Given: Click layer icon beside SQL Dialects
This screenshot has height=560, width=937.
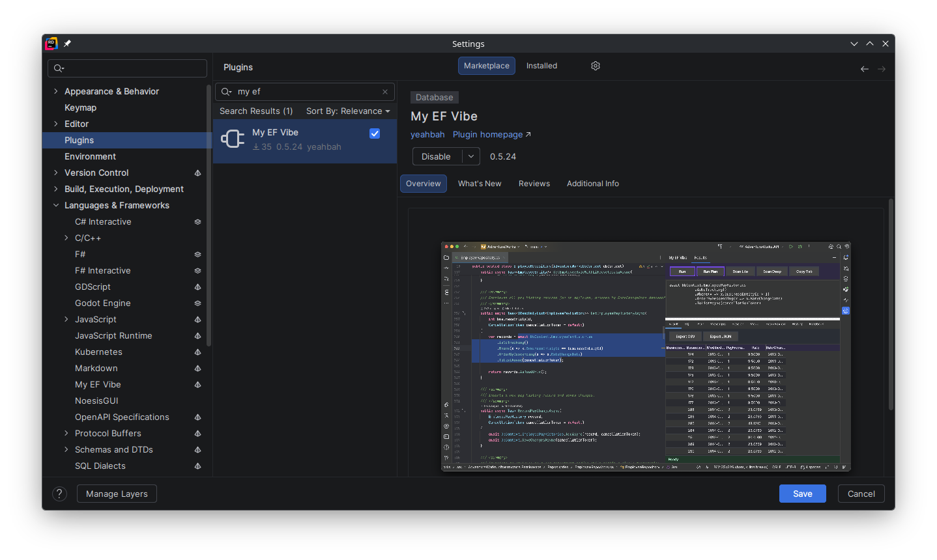Looking at the screenshot, I should click(197, 466).
